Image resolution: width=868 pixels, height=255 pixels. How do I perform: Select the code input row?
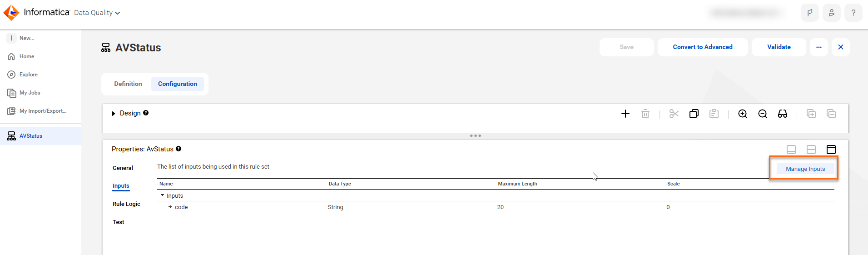click(496, 207)
